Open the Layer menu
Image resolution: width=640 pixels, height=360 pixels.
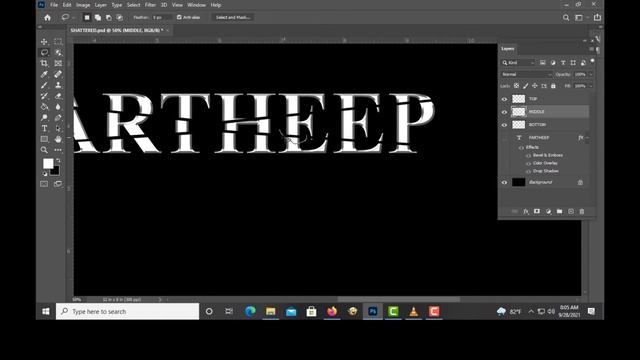[x=100, y=5]
